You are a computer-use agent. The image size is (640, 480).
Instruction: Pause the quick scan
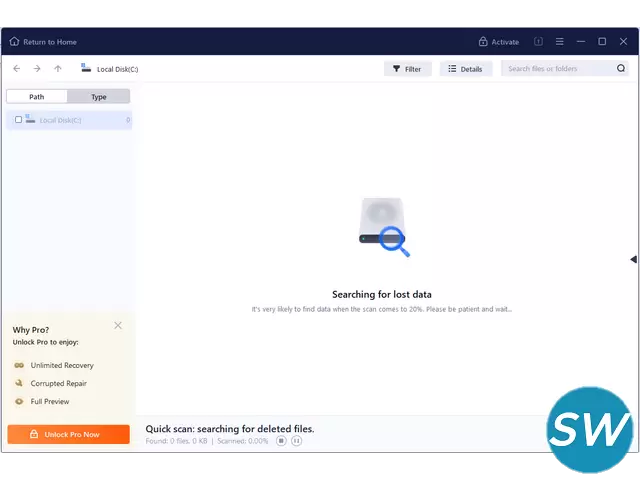coord(297,441)
